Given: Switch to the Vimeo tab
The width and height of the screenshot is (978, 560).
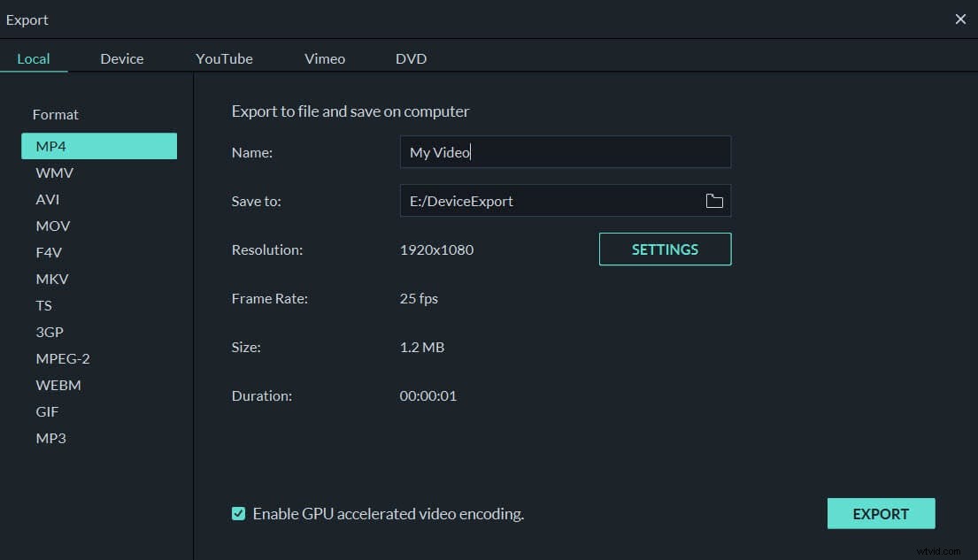Looking at the screenshot, I should click(324, 58).
